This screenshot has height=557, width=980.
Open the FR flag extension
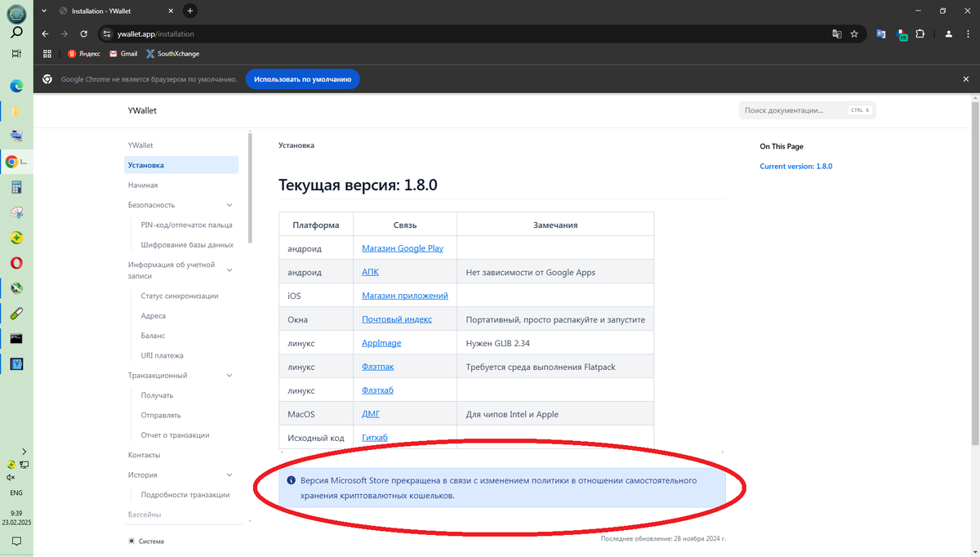coord(902,34)
